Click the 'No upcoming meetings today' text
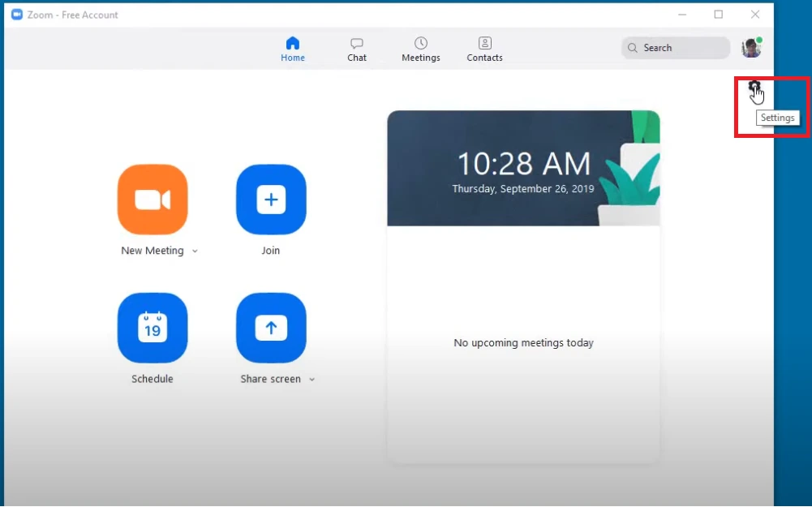Screen dimensions: 812x507 (x=523, y=343)
